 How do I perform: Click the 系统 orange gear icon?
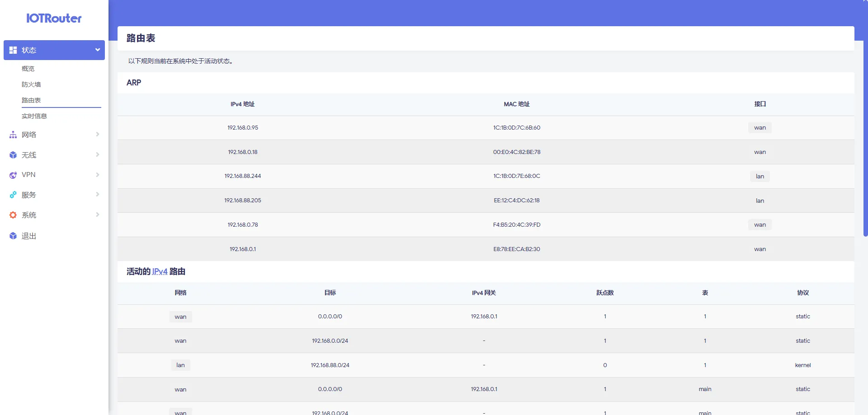(13, 215)
